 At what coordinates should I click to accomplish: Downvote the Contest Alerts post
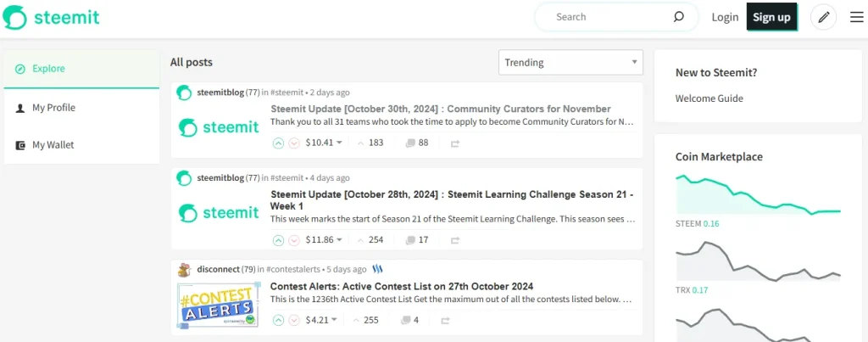pos(294,320)
